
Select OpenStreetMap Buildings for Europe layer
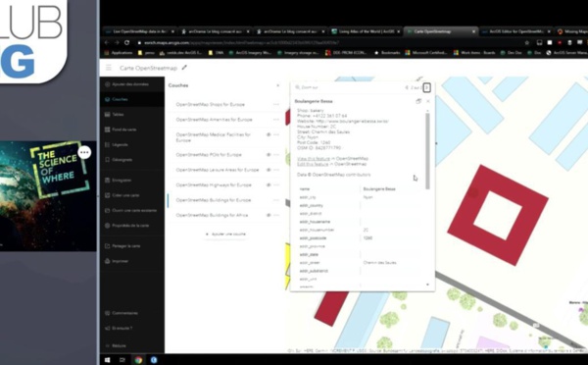[214, 200]
